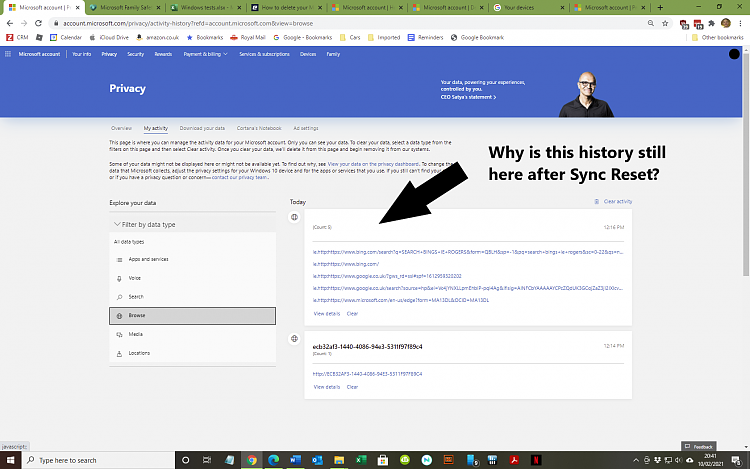The height and width of the screenshot is (469, 750).
Task: Open Outlook from the taskbar
Action: 317,460
